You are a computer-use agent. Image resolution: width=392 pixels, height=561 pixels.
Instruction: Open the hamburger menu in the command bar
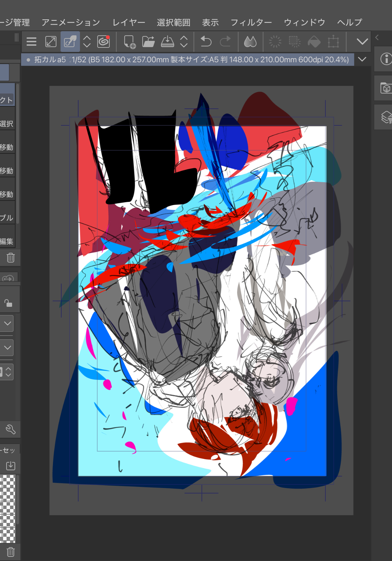[x=32, y=42]
